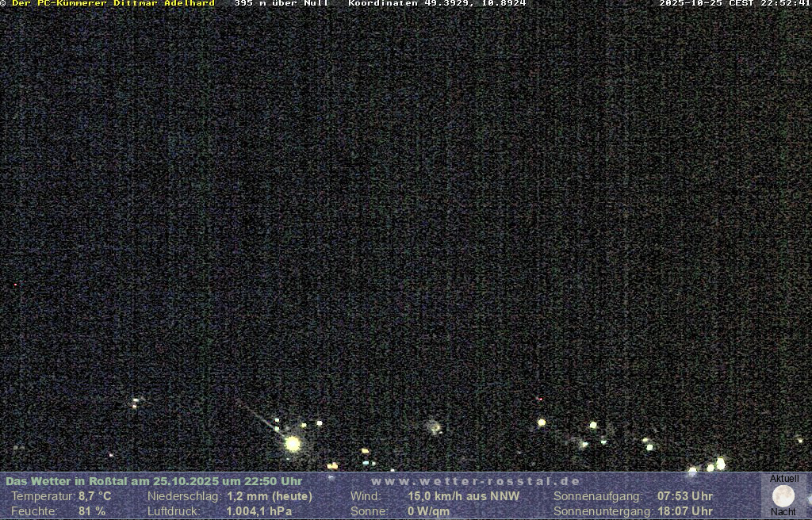Click the timestamp 2025-10-25 CEST in header
This screenshot has width=812, height=520.
coord(734,3)
